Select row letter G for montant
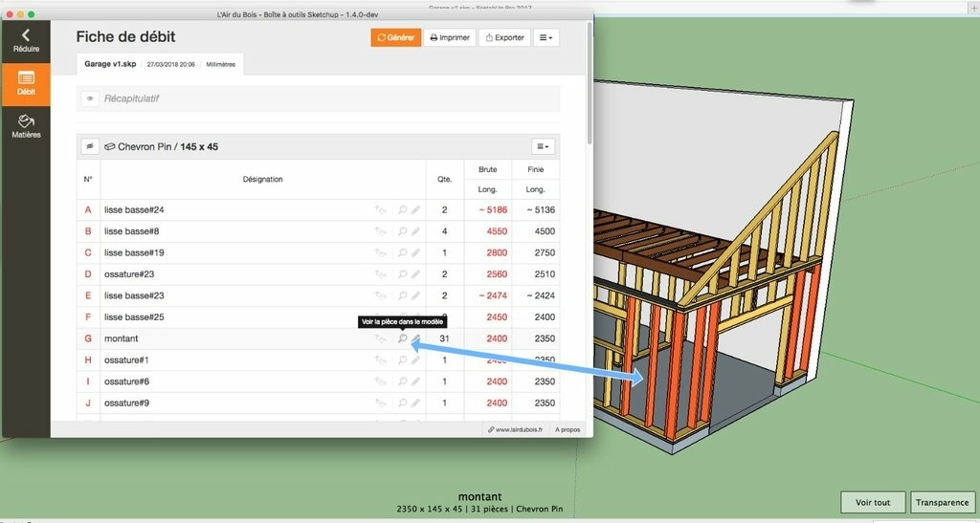980x523 pixels. 88,338
